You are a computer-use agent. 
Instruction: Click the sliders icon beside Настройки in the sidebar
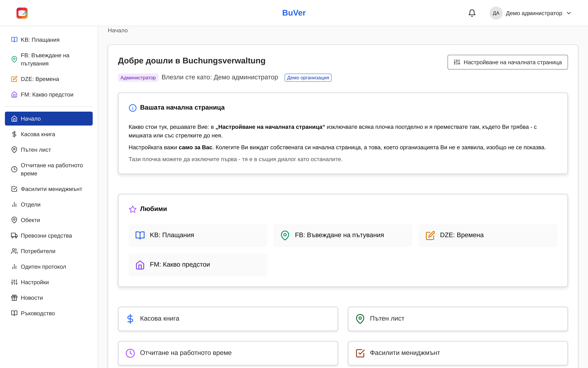(14, 283)
